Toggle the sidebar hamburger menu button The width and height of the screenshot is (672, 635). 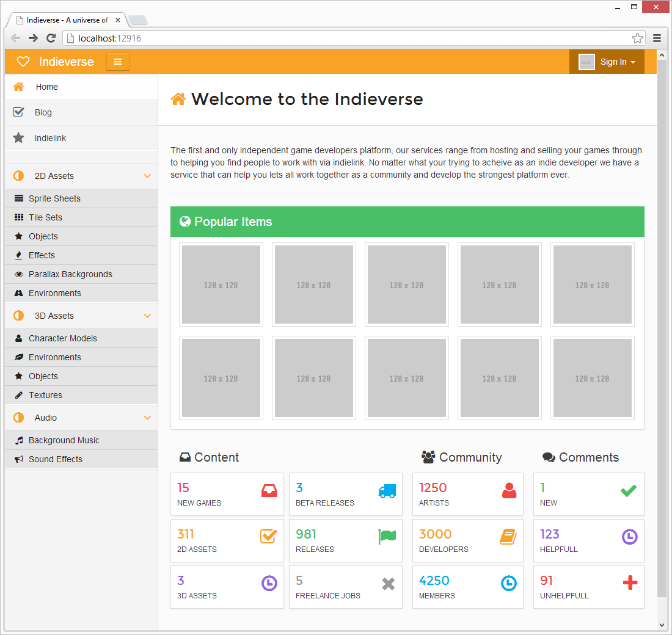coord(117,62)
